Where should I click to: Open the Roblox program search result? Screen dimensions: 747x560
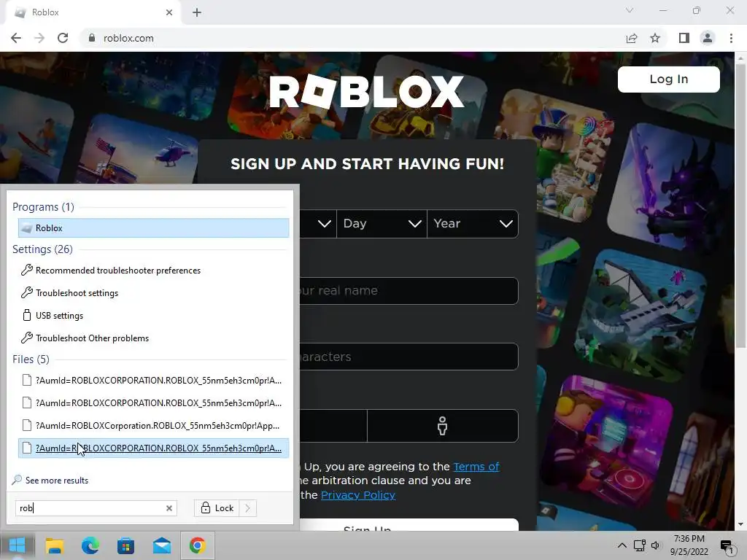(153, 228)
